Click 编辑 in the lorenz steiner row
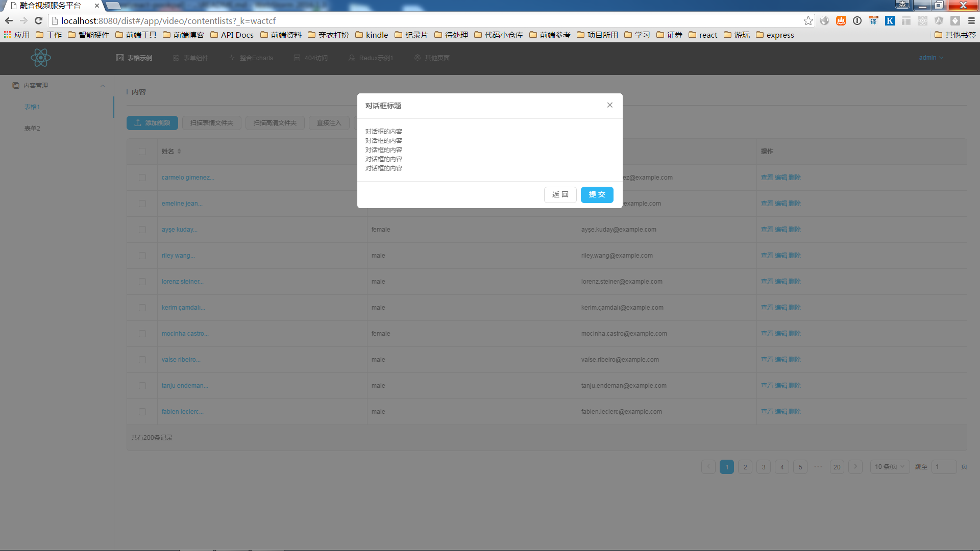980x551 pixels. pyautogui.click(x=780, y=282)
